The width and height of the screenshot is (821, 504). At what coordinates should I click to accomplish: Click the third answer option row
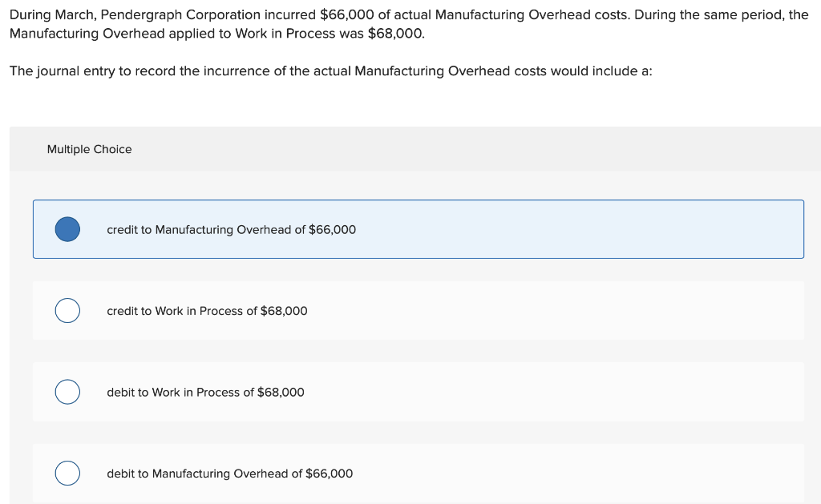pos(419,392)
